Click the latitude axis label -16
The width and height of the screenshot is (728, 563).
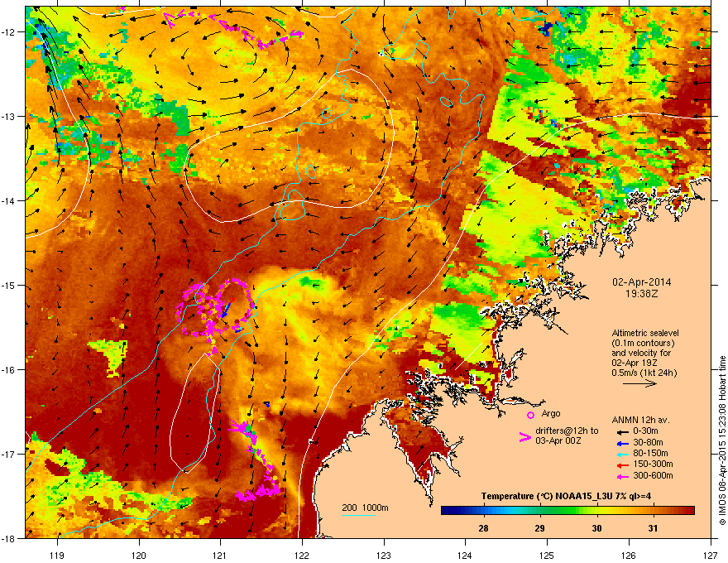point(9,370)
